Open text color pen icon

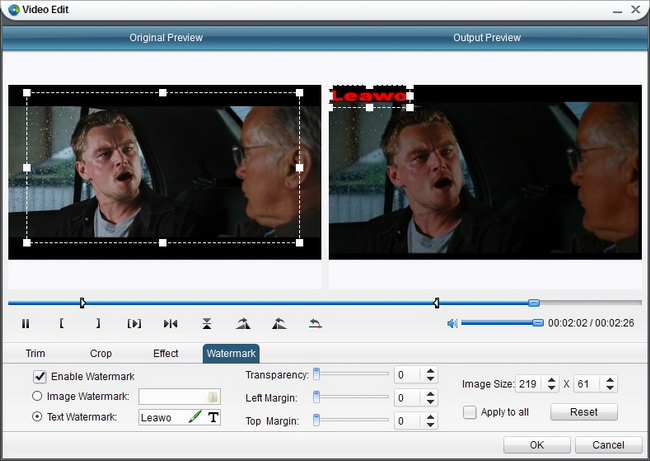click(x=195, y=417)
